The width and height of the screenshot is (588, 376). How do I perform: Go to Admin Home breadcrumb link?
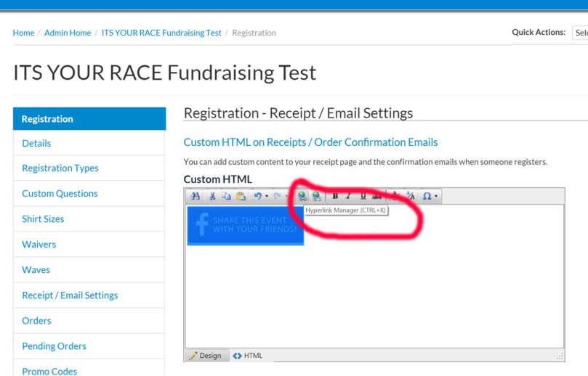pos(68,33)
